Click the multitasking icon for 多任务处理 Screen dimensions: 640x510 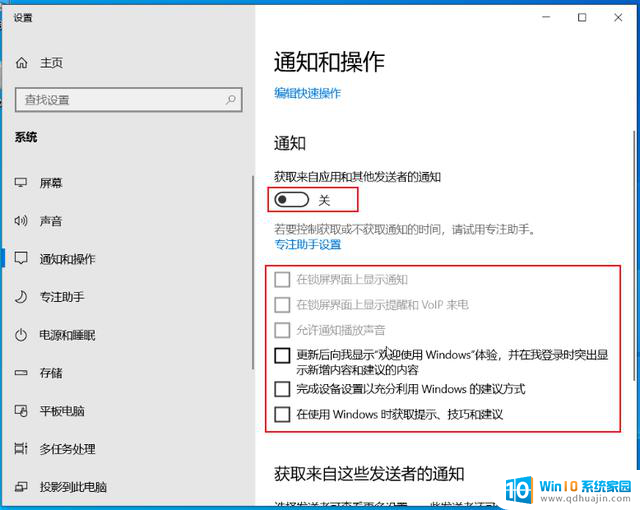[21, 448]
